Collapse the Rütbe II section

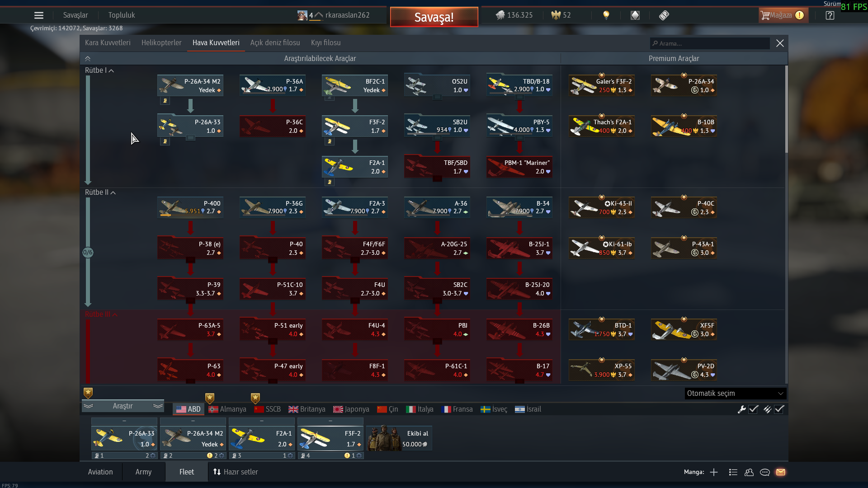click(x=100, y=192)
